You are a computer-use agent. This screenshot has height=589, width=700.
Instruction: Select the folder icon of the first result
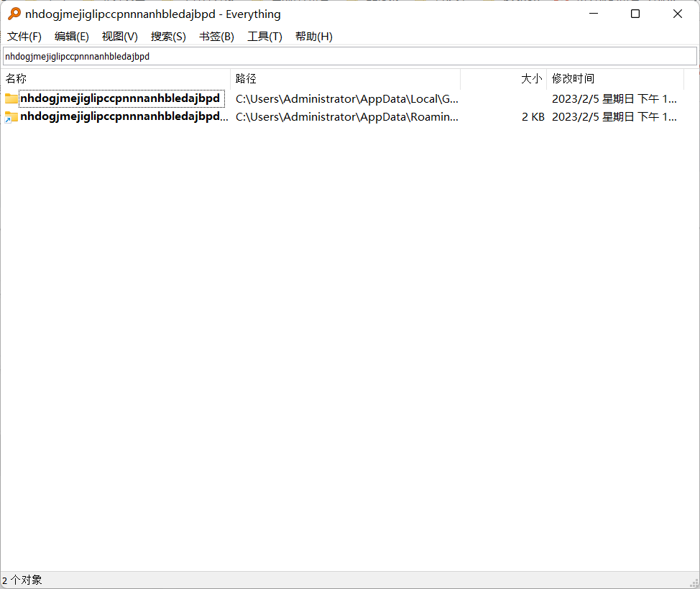11,98
